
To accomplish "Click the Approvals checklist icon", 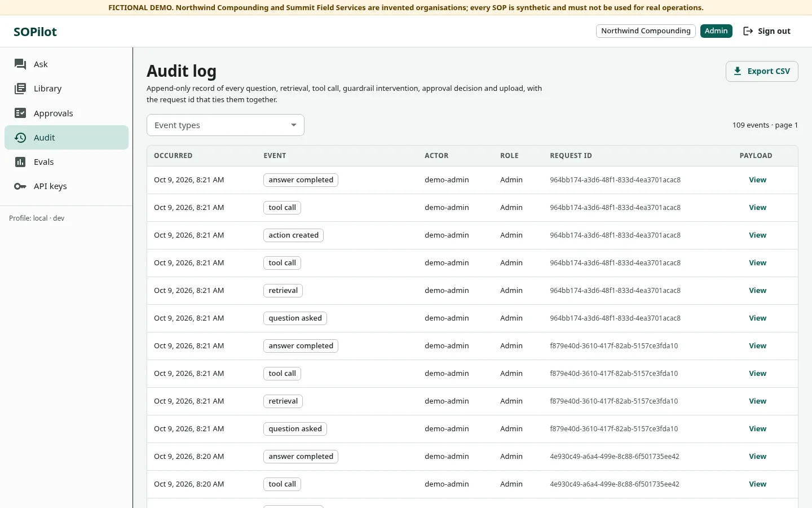I will (20, 113).
